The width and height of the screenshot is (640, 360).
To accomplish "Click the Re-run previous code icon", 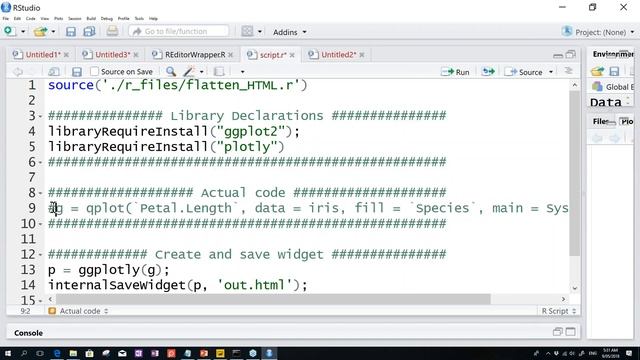I will pos(488,72).
